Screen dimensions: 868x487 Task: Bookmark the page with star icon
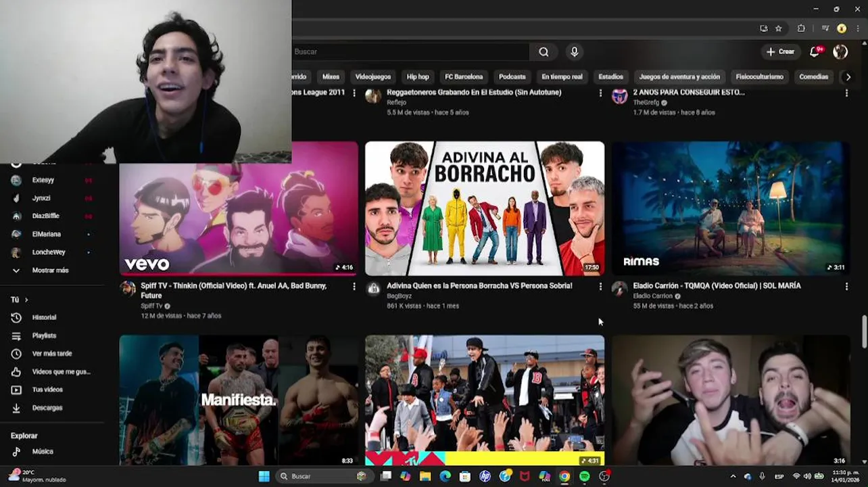click(779, 28)
